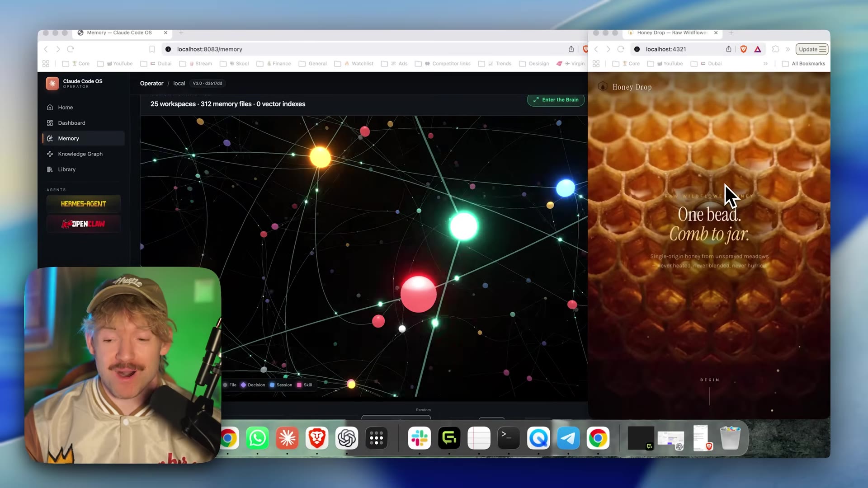Open extensions puzzle icon in Honey Drop window
The image size is (868, 488).
tap(775, 49)
